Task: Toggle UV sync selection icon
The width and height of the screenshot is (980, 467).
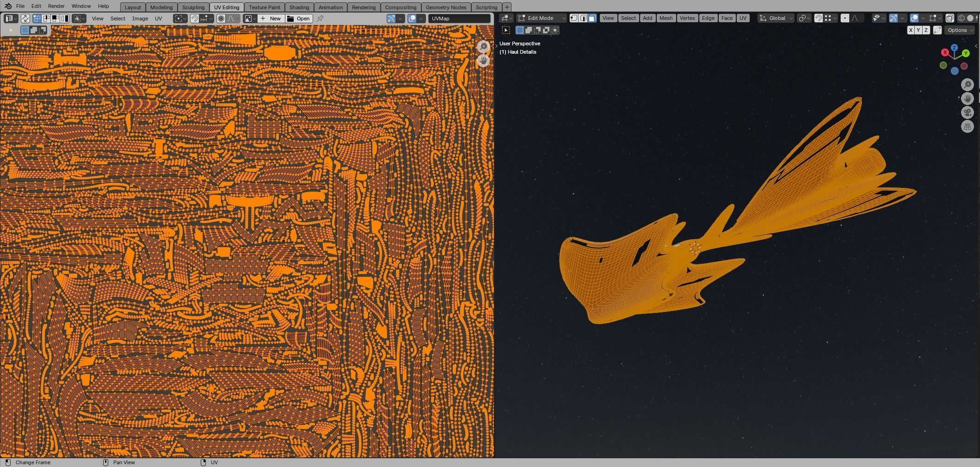Action: pyautogui.click(x=25, y=19)
